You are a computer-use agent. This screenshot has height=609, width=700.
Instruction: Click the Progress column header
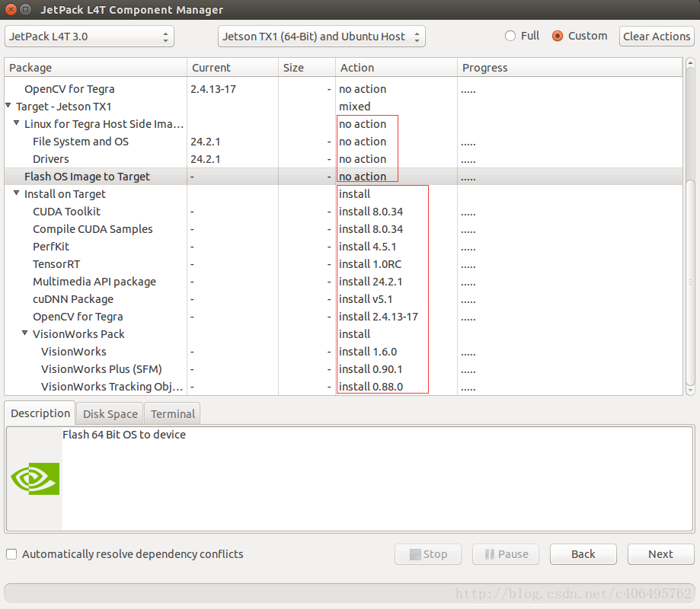point(570,68)
